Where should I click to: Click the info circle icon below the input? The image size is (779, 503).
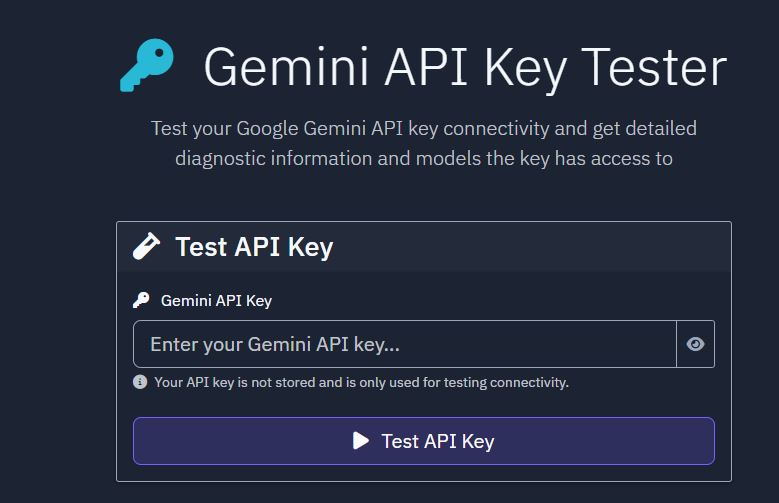[140, 382]
